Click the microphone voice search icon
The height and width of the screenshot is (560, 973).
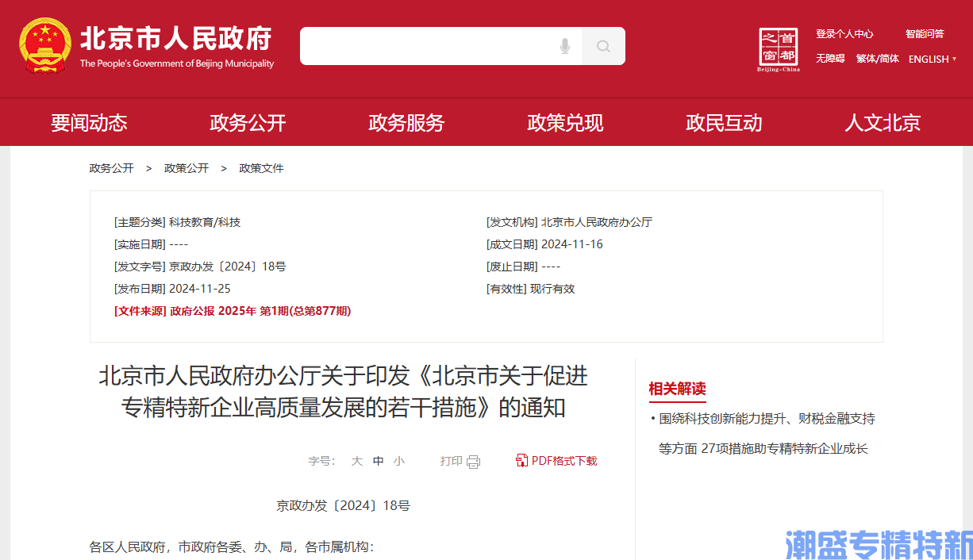coord(564,46)
